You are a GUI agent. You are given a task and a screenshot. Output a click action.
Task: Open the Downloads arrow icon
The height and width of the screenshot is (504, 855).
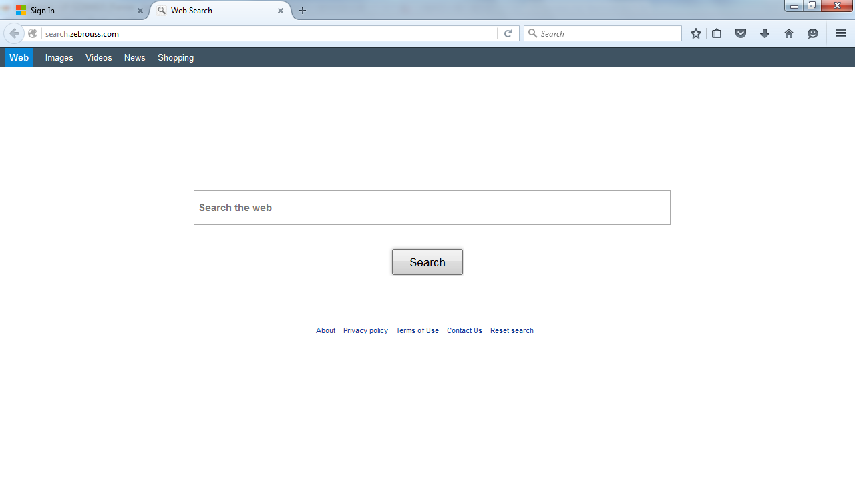click(x=765, y=33)
